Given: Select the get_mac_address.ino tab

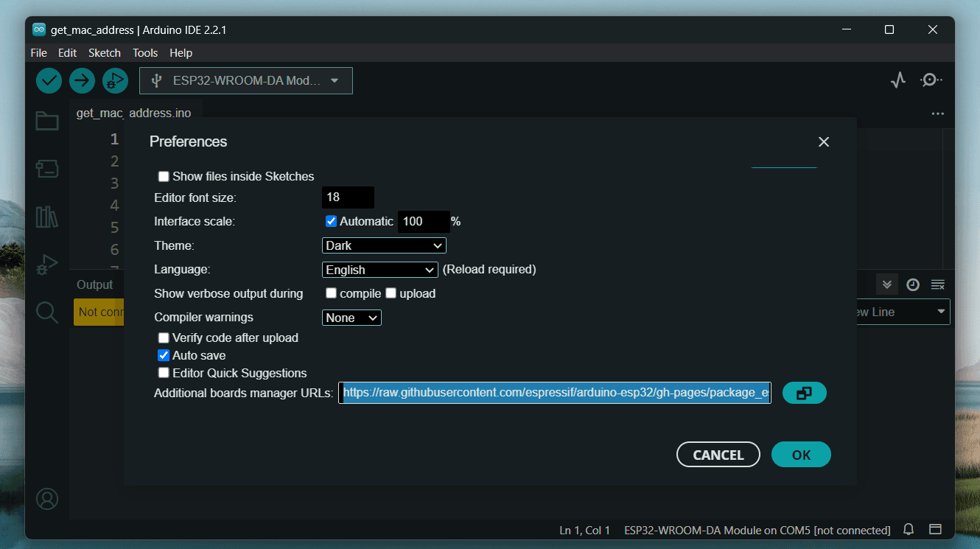Looking at the screenshot, I should pos(134,113).
